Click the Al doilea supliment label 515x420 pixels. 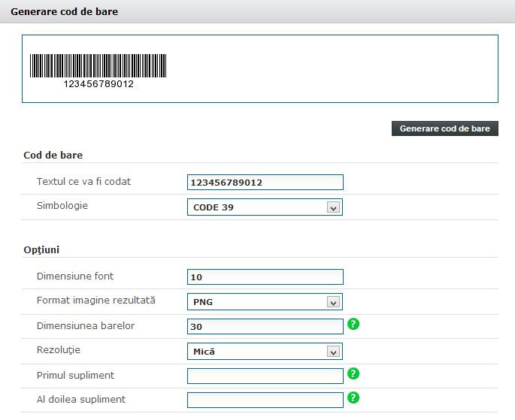pyautogui.click(x=81, y=399)
